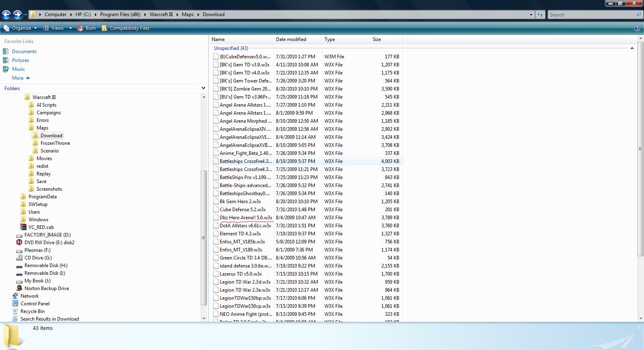The image size is (644, 350).
Task: Open Search Results in Download
Action: tap(50, 319)
